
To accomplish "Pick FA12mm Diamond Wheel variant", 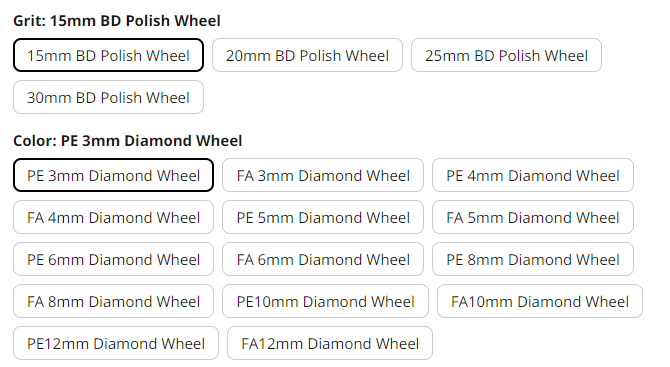I will coord(330,343).
